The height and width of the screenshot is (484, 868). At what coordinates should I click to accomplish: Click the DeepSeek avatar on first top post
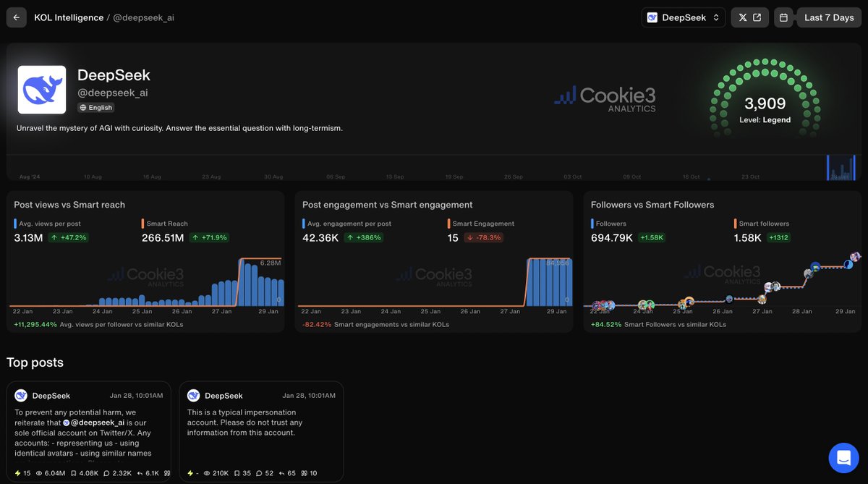coord(21,396)
